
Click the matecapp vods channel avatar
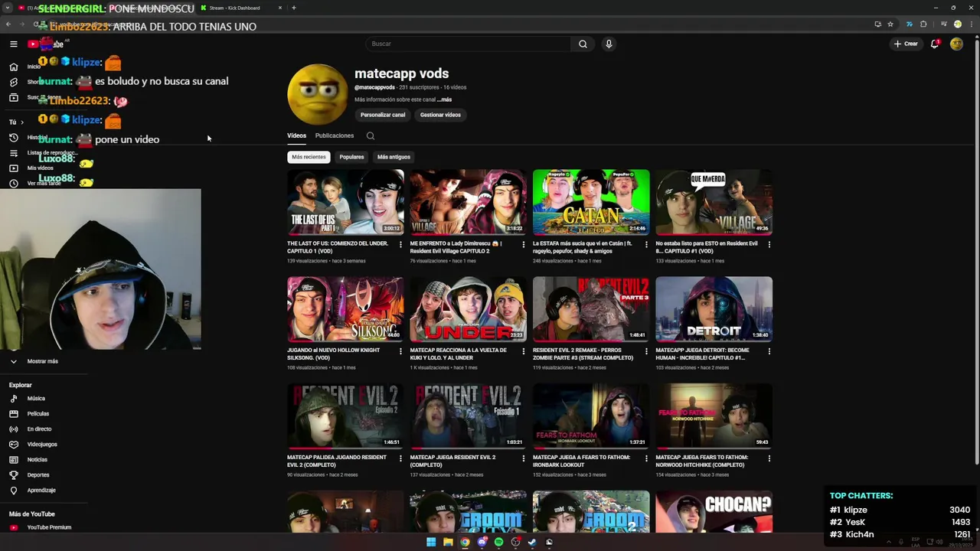(318, 94)
